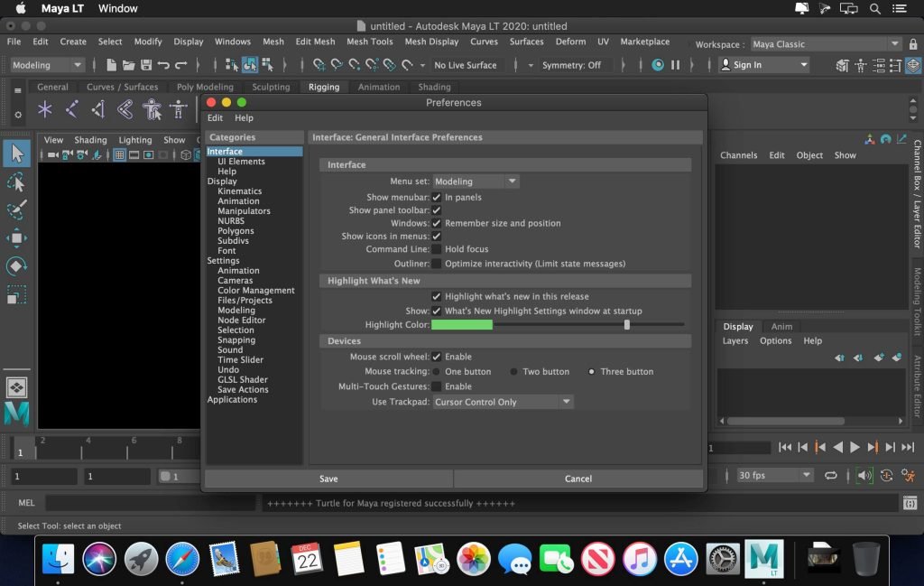
Task: Switch to the Animation shelf tab
Action: pyautogui.click(x=378, y=87)
